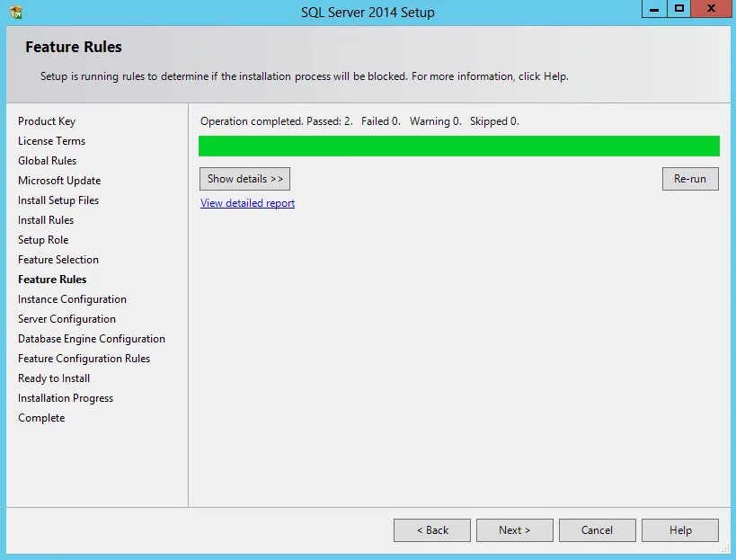This screenshot has width=736, height=560.
Task: Click the Operation completed status line
Action: pos(359,121)
